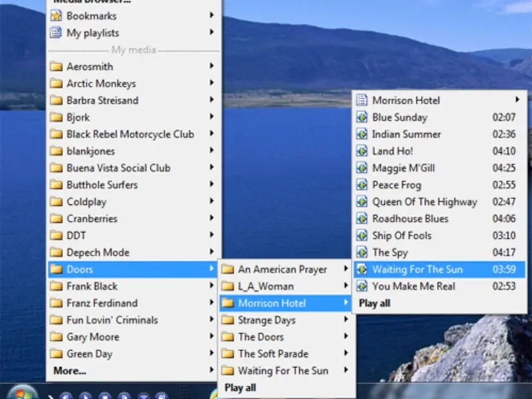Click the DDT folder icon
This screenshot has height=399, width=532.
click(57, 235)
